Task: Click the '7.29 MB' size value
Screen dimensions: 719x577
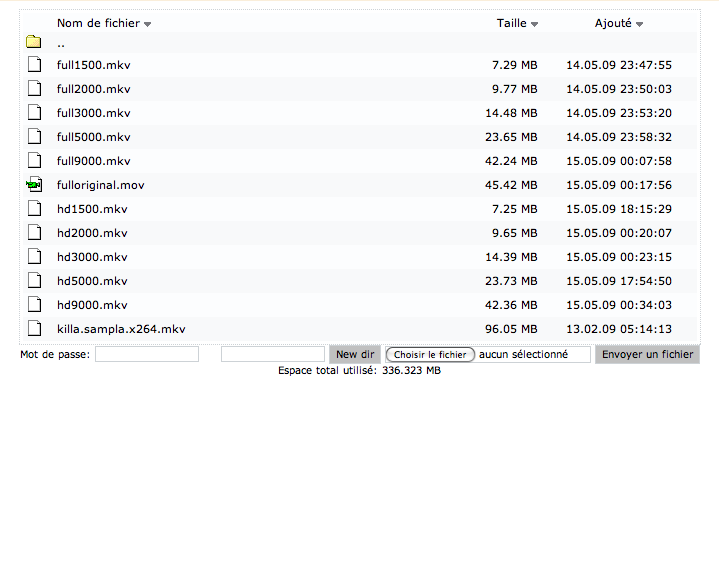Action: tap(514, 65)
